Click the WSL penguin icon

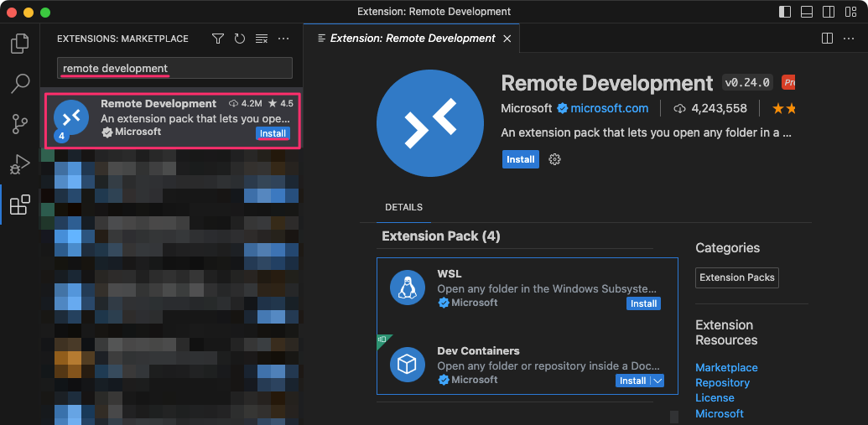408,288
